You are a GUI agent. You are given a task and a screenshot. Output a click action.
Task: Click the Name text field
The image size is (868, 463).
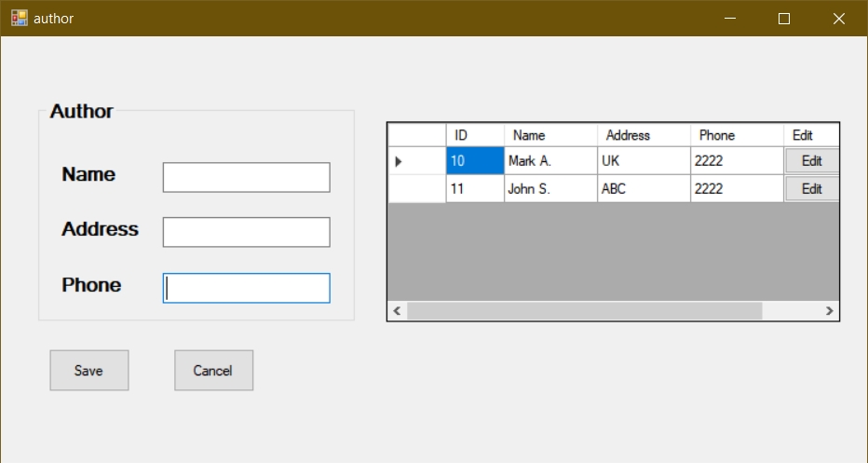tap(246, 177)
